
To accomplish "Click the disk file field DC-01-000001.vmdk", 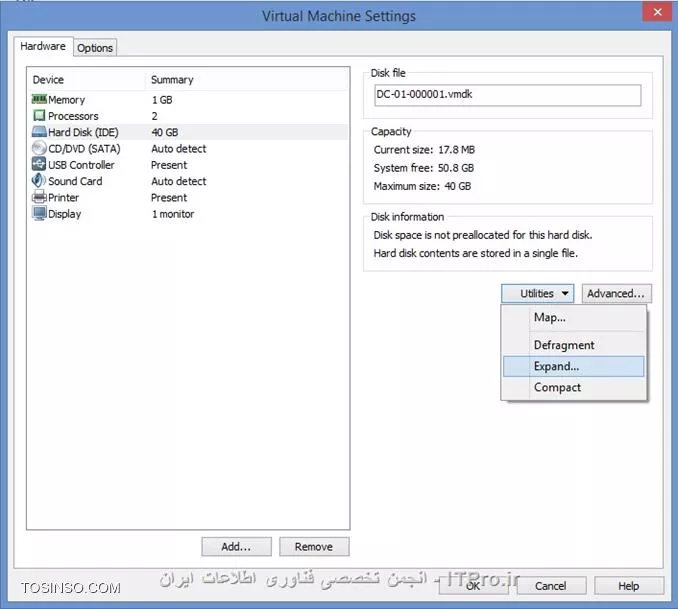I will (508, 95).
